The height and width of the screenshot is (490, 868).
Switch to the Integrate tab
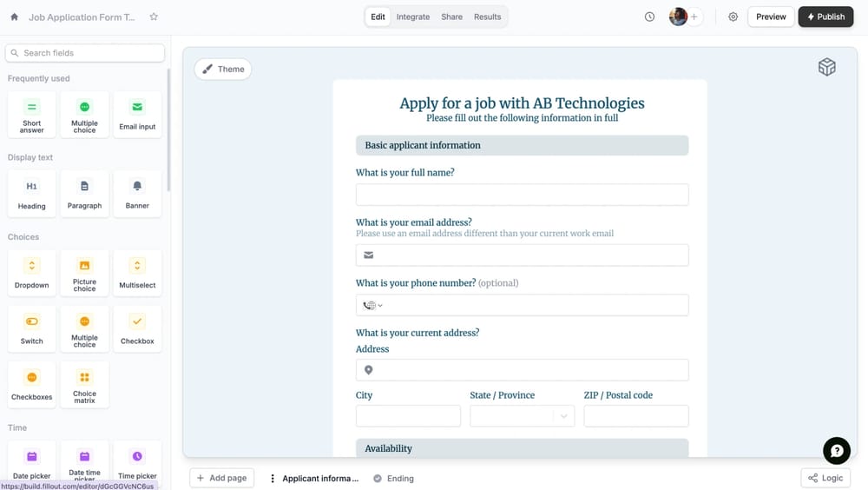[x=413, y=17]
